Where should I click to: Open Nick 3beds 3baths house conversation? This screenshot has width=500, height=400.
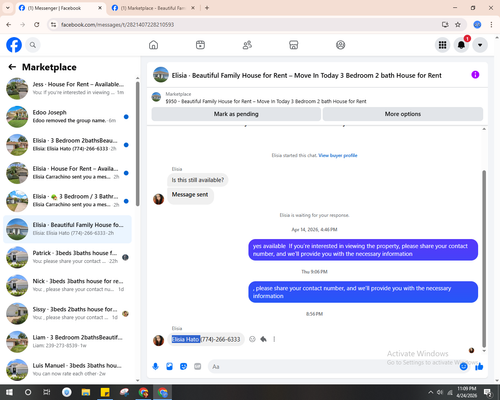[x=67, y=285]
